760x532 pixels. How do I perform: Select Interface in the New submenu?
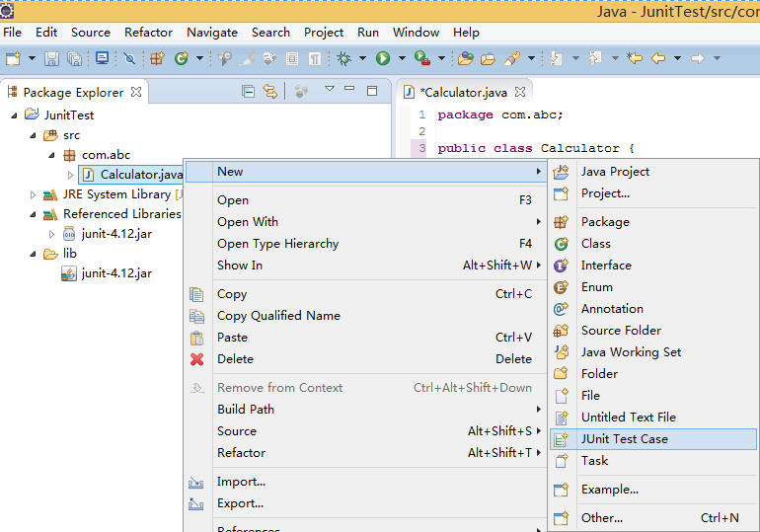click(653, 266)
